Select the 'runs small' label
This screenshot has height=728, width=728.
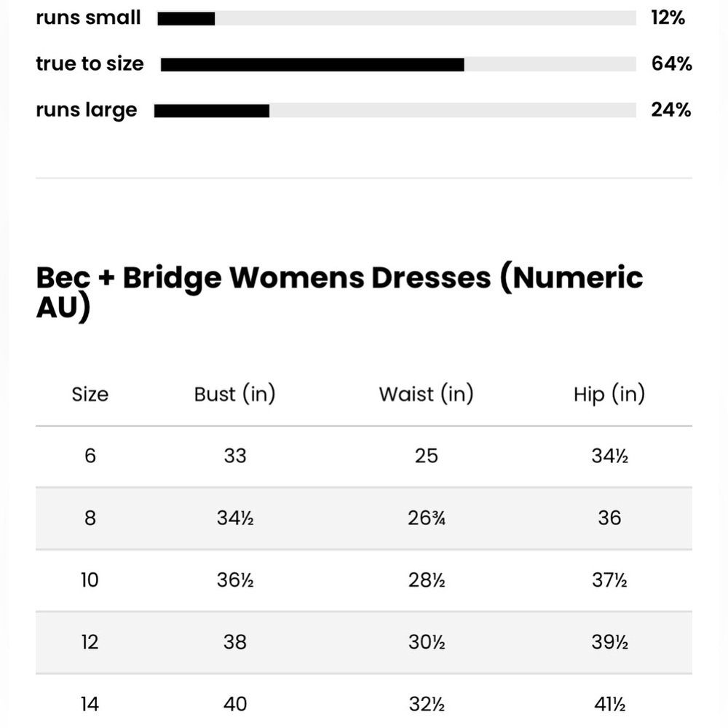(x=88, y=17)
